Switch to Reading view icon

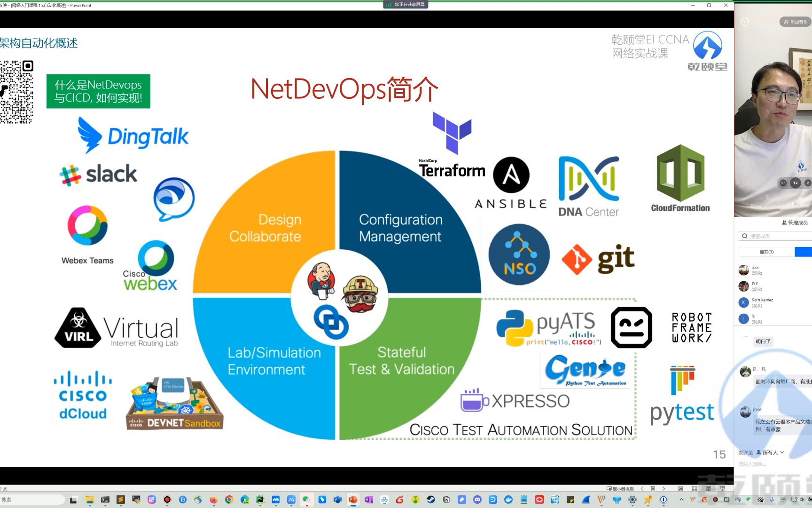[708, 488]
